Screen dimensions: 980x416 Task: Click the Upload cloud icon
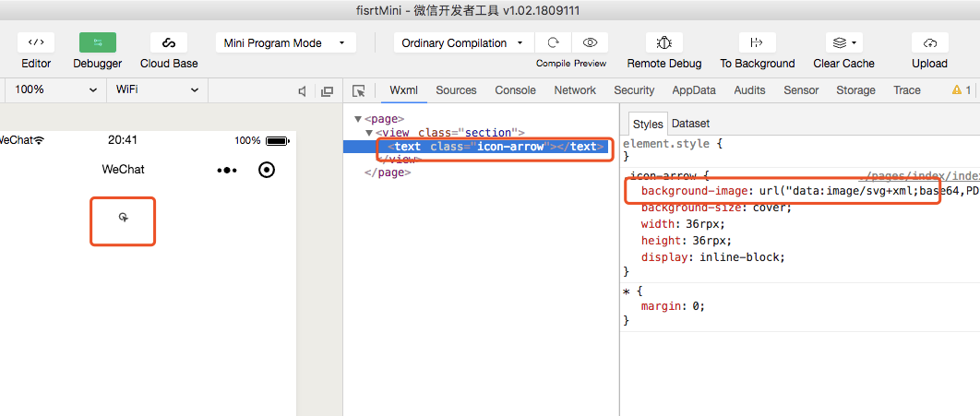(929, 42)
